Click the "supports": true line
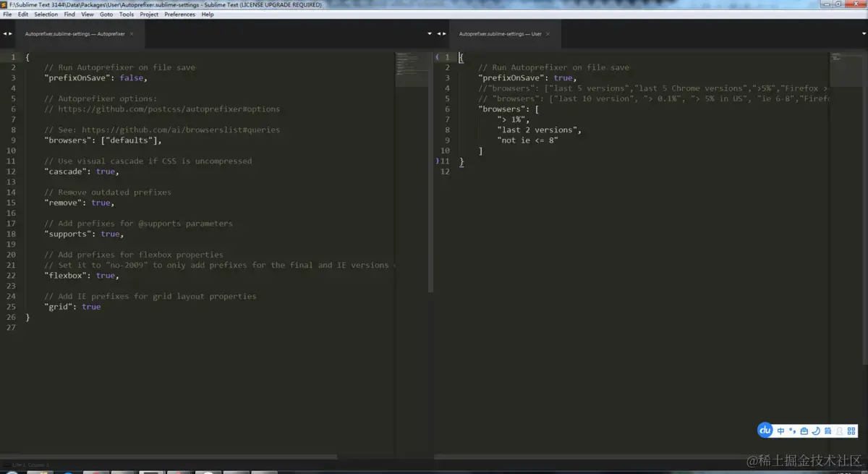The image size is (868, 474). pos(84,234)
